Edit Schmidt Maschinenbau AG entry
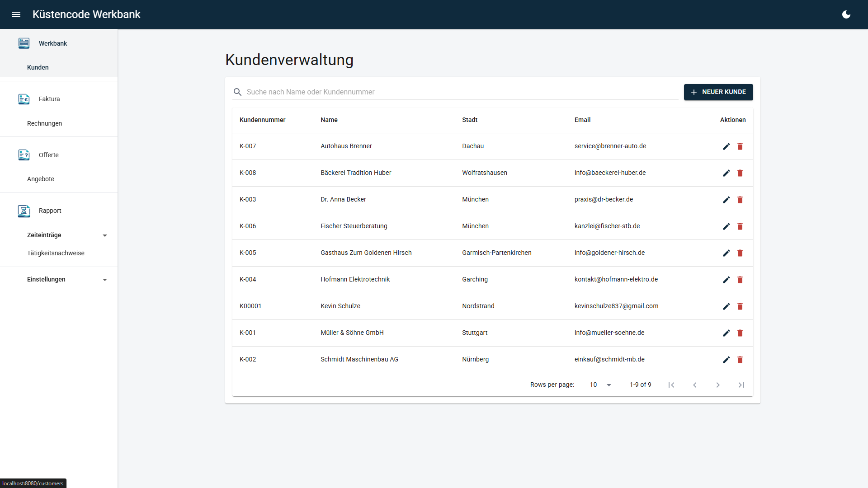 (726, 360)
